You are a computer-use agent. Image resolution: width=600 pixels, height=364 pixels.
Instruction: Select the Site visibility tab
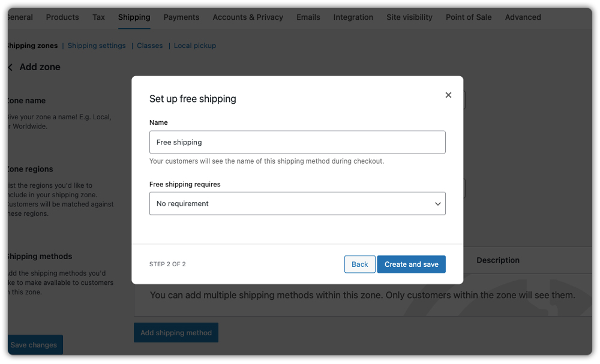[x=409, y=17]
